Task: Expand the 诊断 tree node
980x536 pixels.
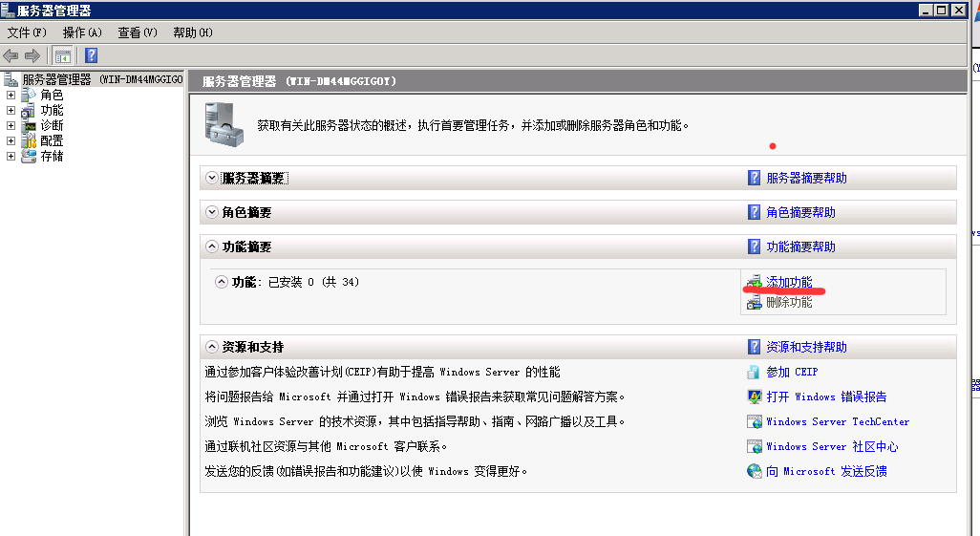Action: (11, 126)
